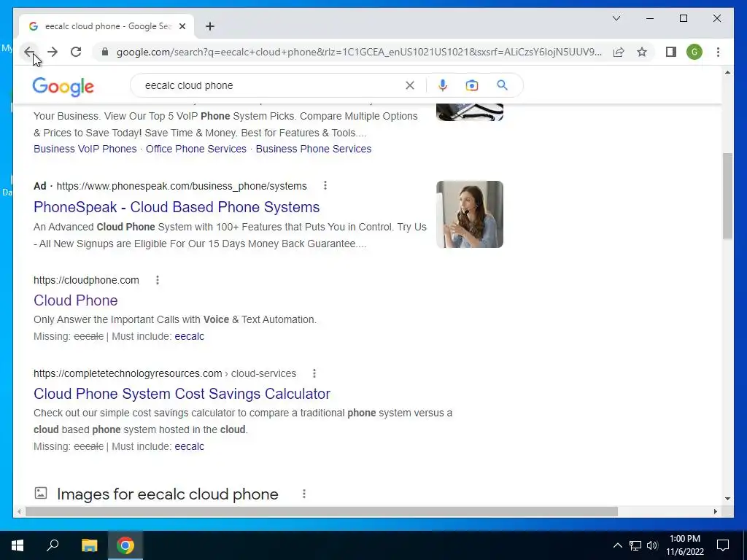Open the Windows Start menu
747x560 pixels.
tap(18, 545)
